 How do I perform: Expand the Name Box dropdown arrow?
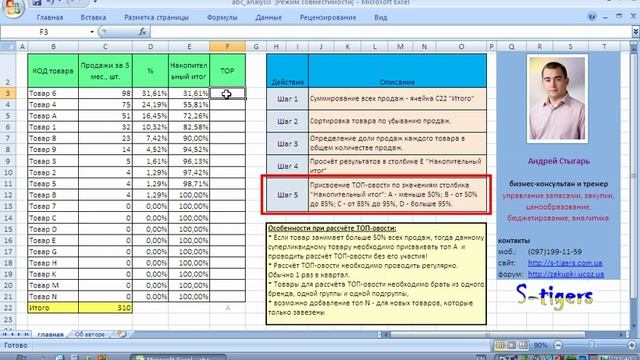[92, 32]
